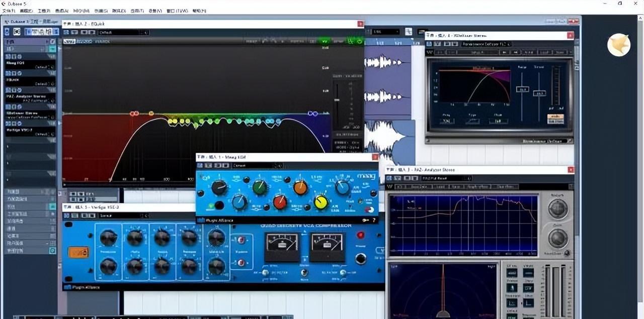Open the 文件 (File) menu
Viewport: 644px width, 319px height.
point(9,11)
